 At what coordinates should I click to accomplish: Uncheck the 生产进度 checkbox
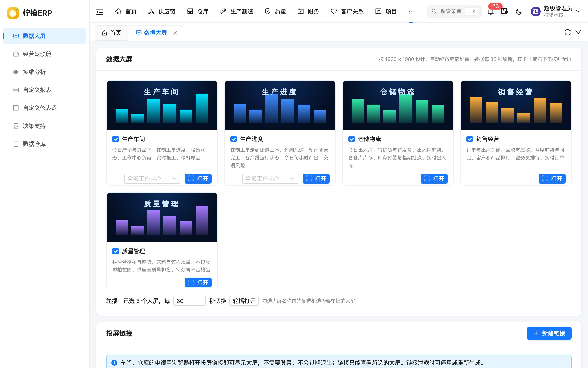[234, 139]
